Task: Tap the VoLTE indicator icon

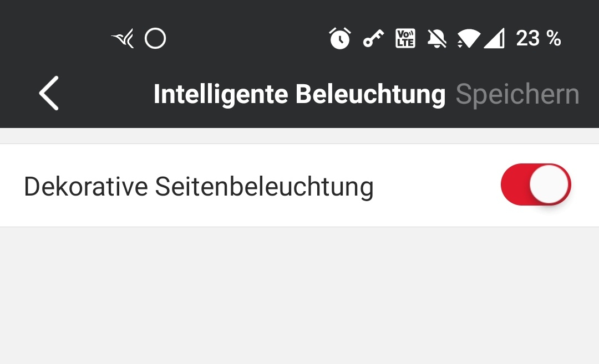Action: click(x=405, y=38)
